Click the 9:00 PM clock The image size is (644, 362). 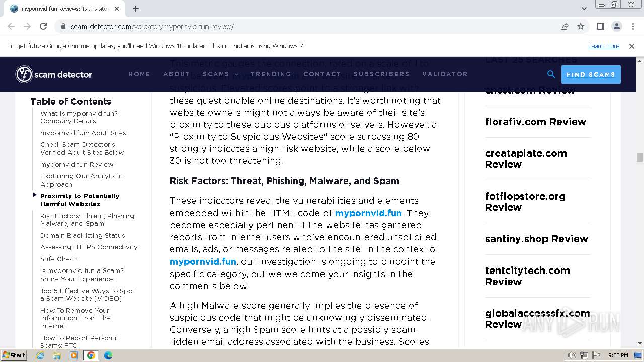click(x=618, y=355)
